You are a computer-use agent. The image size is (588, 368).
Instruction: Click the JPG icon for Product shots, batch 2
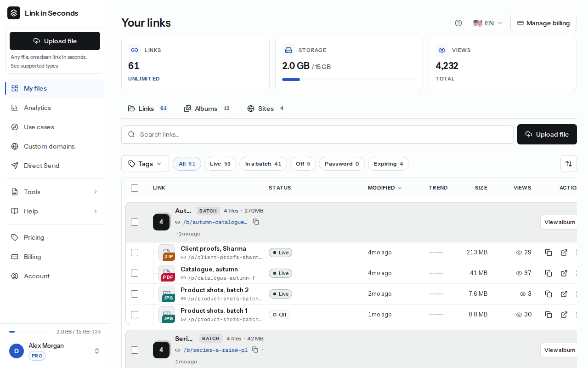click(167, 294)
